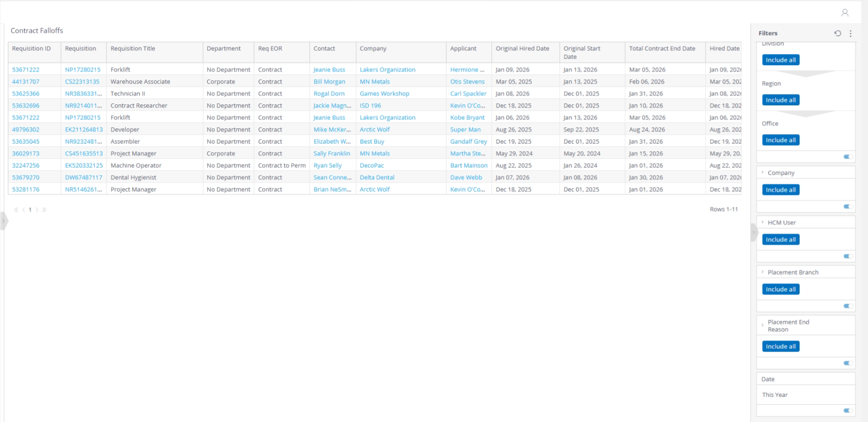868x422 pixels.
Task: Collapse the Filters panel handle
Action: click(x=754, y=233)
